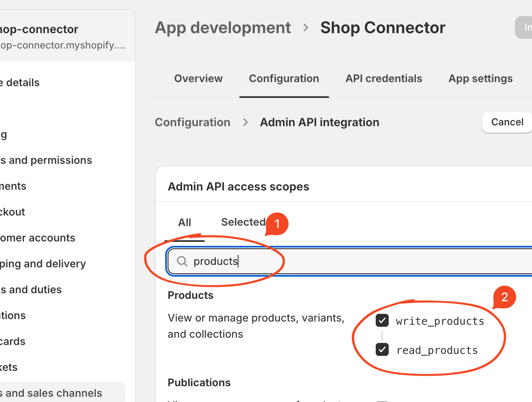Click the read_products scope label
The width and height of the screenshot is (532, 402).
pyautogui.click(x=437, y=350)
